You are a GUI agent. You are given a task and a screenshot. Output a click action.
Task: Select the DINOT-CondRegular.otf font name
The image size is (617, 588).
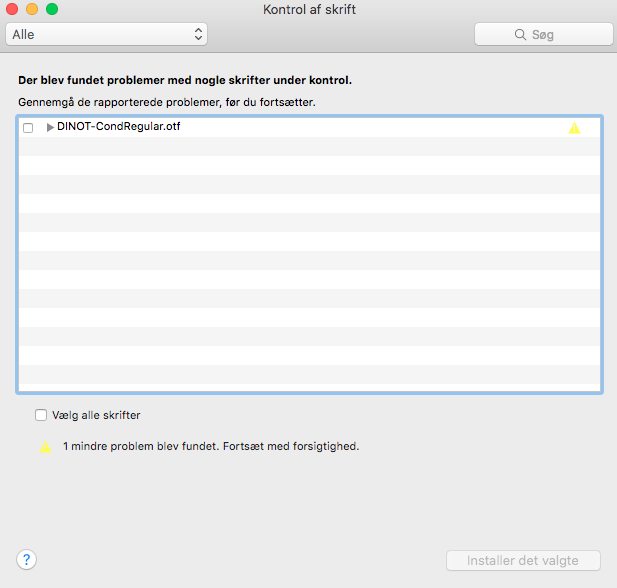[118, 127]
